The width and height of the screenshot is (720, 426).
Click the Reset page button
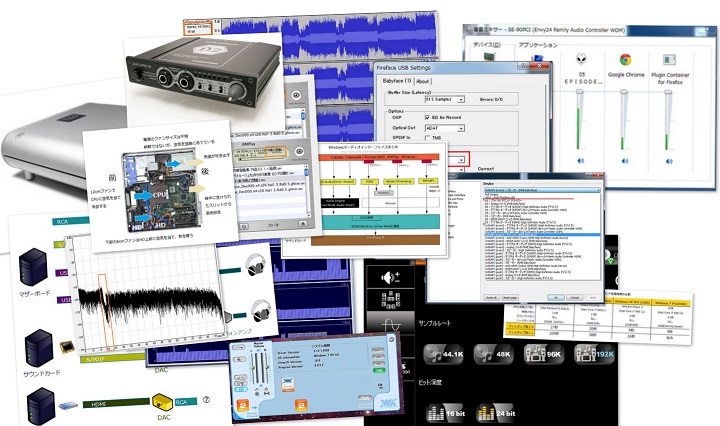tap(510, 297)
